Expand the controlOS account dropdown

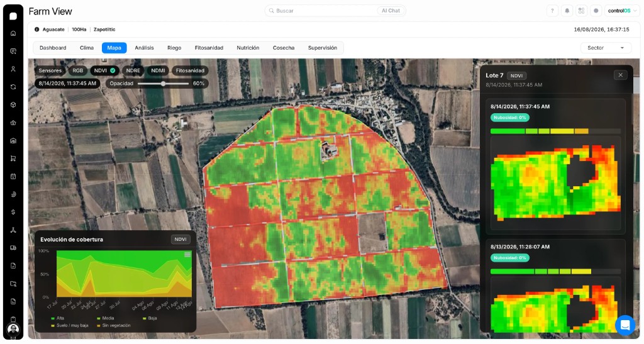(x=622, y=11)
